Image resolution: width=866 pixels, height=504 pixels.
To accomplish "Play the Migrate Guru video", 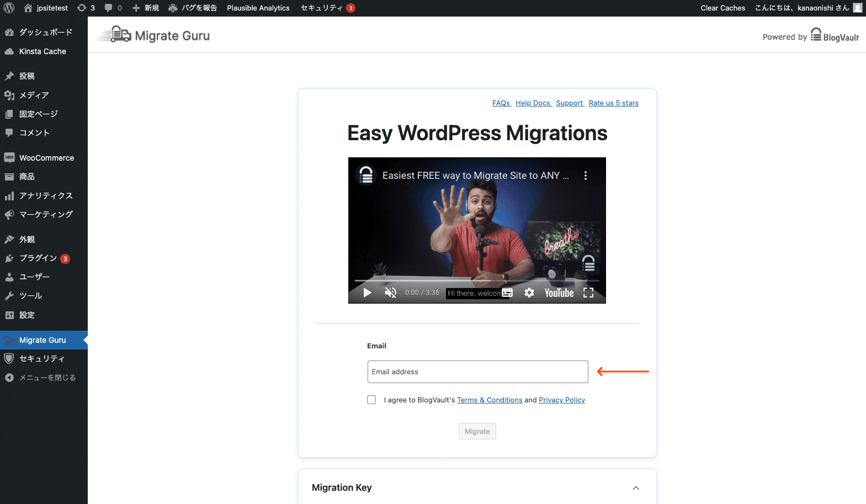I will coord(367,293).
